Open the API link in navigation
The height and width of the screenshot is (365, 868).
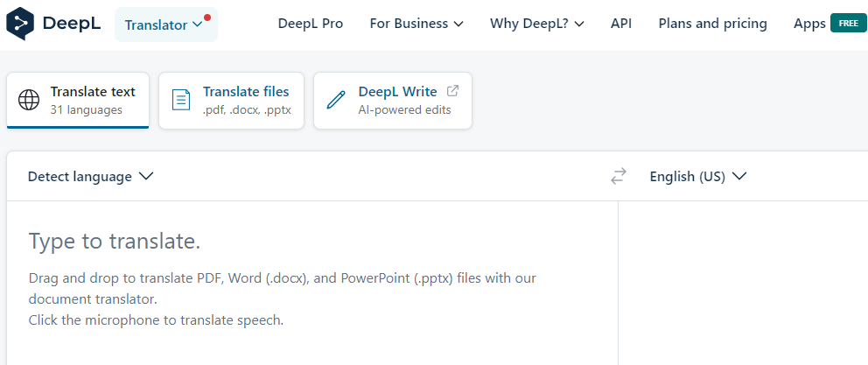click(621, 24)
